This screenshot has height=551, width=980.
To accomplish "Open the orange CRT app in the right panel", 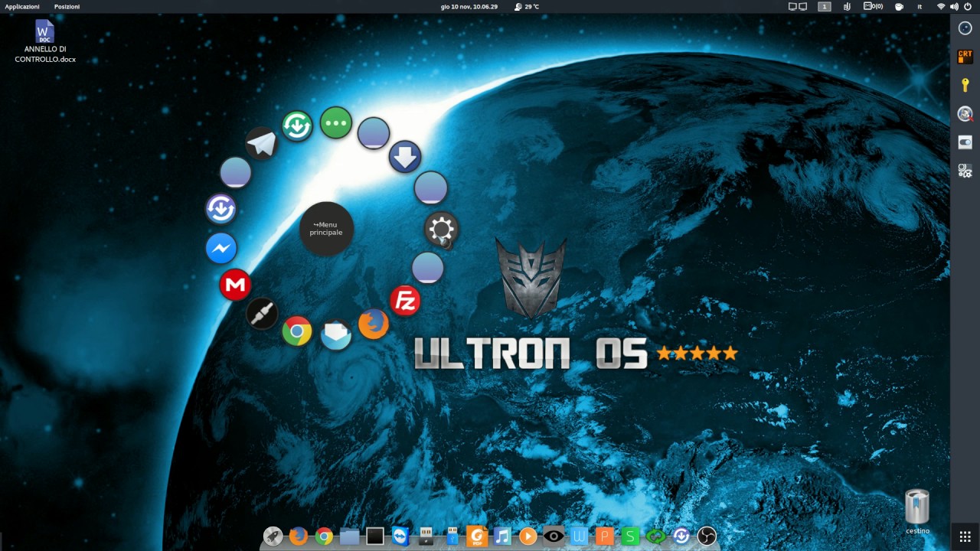I will [x=965, y=57].
